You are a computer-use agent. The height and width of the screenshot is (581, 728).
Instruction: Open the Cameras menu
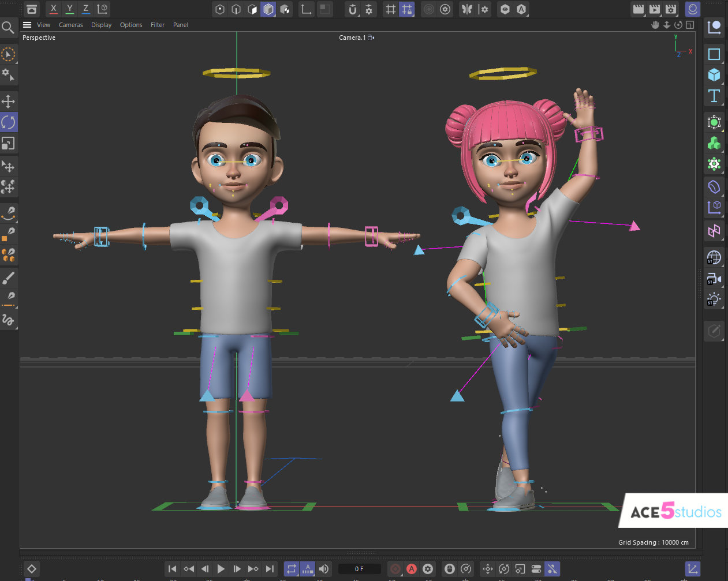[x=70, y=25]
